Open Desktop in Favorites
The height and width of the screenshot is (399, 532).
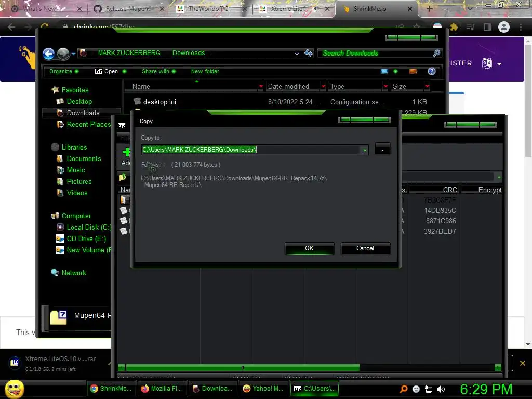(79, 101)
